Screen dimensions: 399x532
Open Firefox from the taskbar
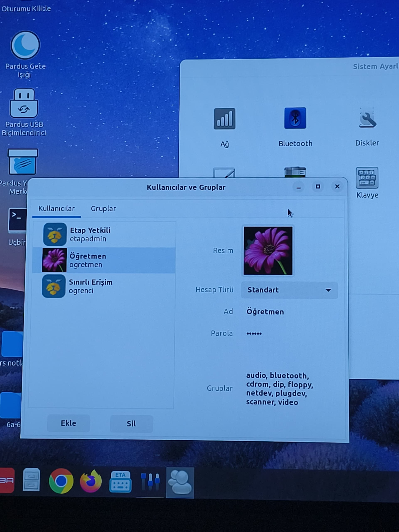click(x=91, y=481)
